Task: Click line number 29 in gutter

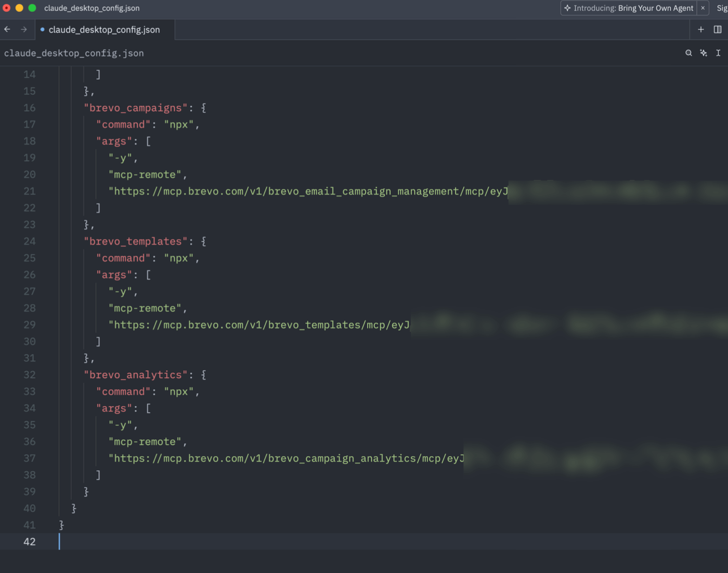Action: tap(30, 325)
